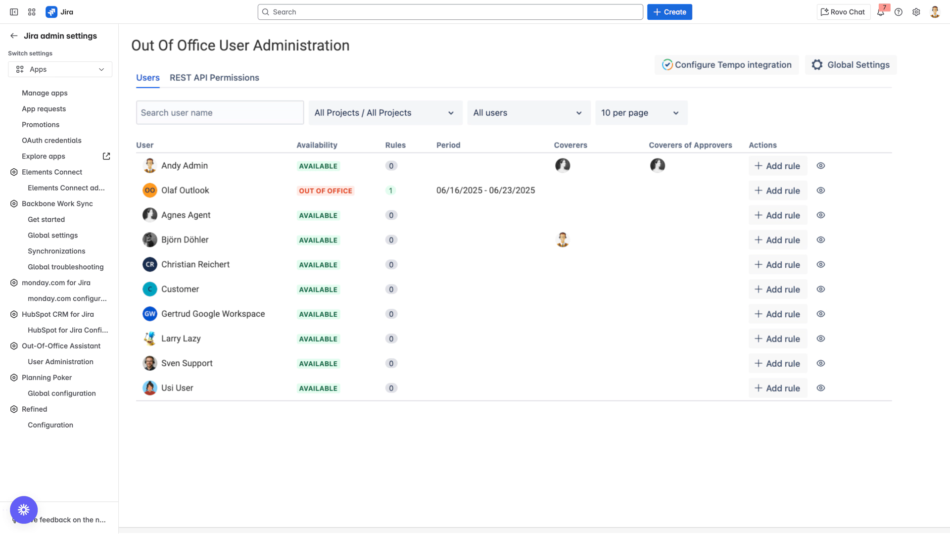Open the Explore apps external link icon
The image size is (950, 534).
click(107, 156)
